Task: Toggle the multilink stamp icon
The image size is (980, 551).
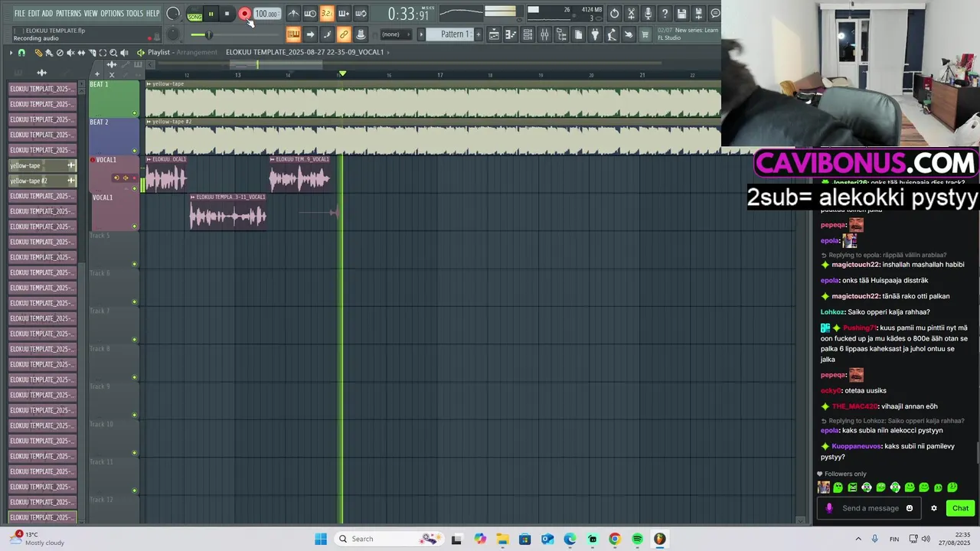Action: pyautogui.click(x=361, y=34)
